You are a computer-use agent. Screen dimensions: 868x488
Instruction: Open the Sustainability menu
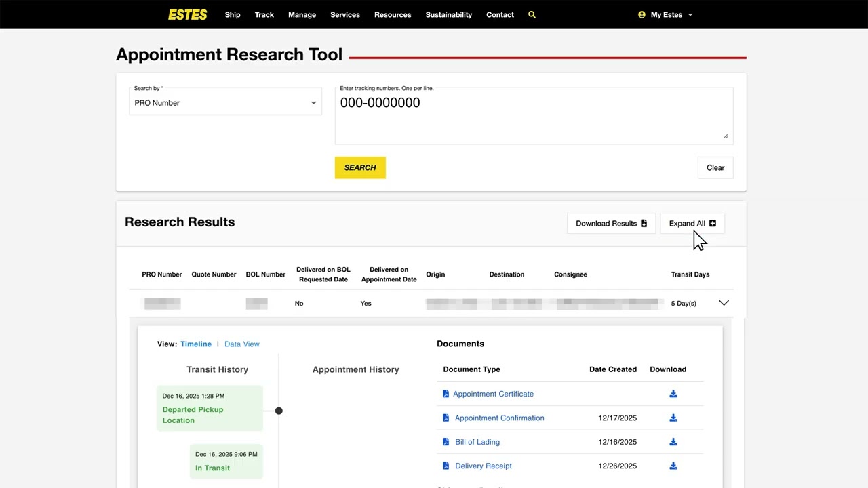(448, 14)
